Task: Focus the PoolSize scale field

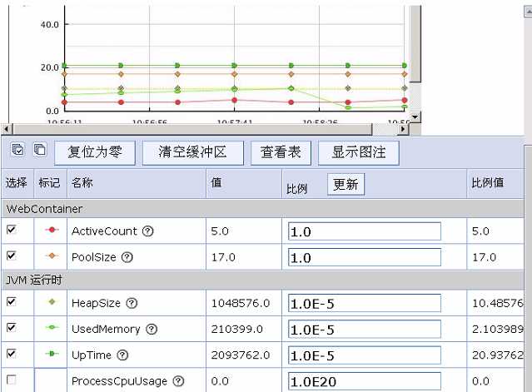Action: pos(365,257)
